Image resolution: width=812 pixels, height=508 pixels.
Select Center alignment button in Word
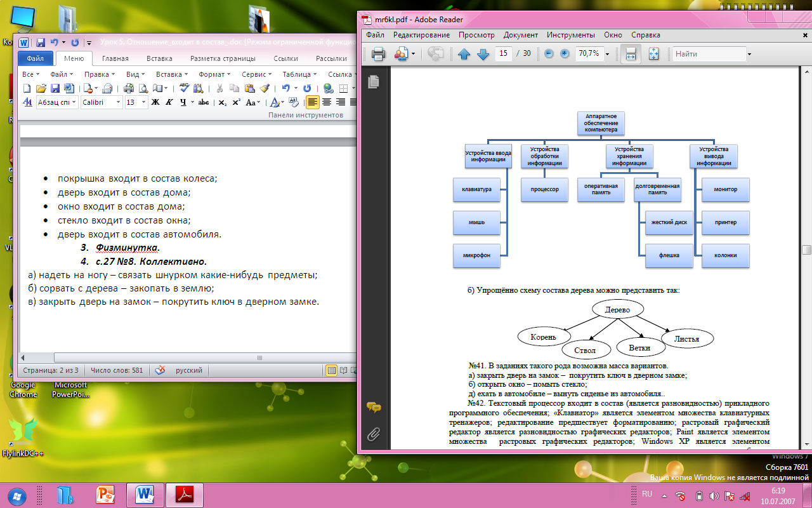[327, 102]
